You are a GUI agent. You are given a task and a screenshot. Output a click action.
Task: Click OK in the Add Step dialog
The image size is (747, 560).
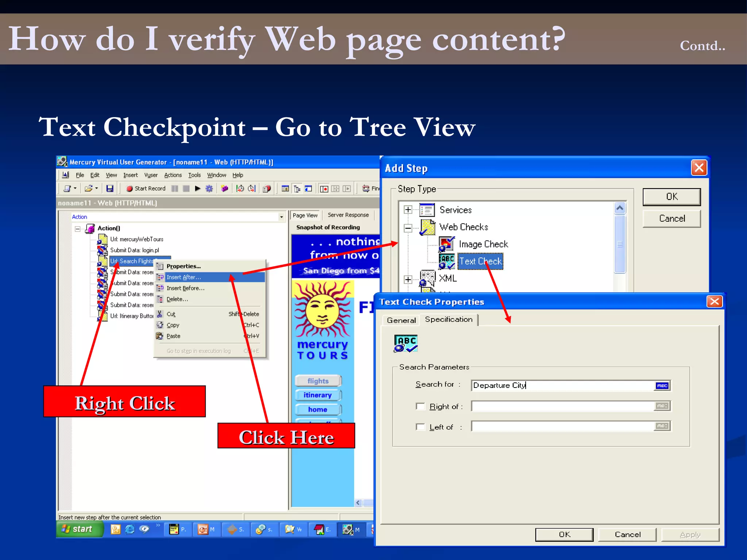tap(671, 197)
